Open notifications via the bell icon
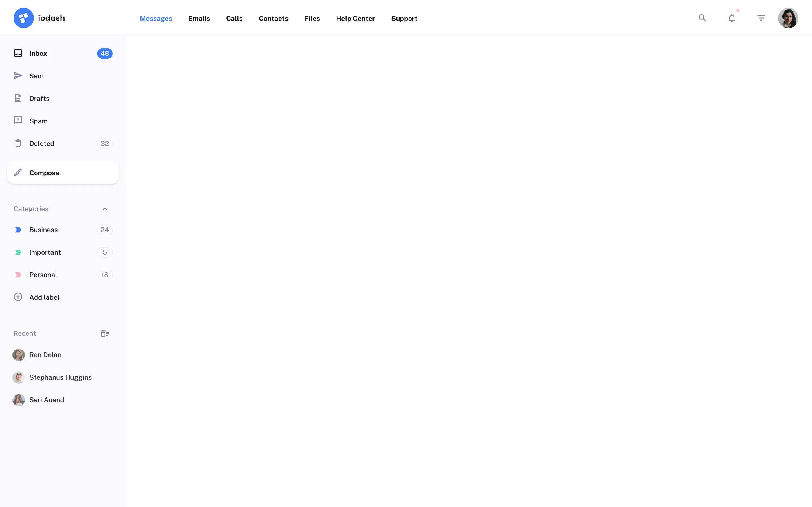The height and width of the screenshot is (507, 812). 732,18
